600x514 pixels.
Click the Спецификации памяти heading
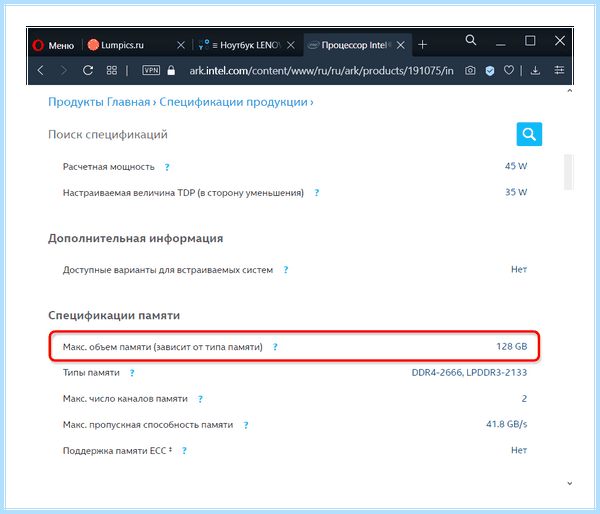point(114,315)
